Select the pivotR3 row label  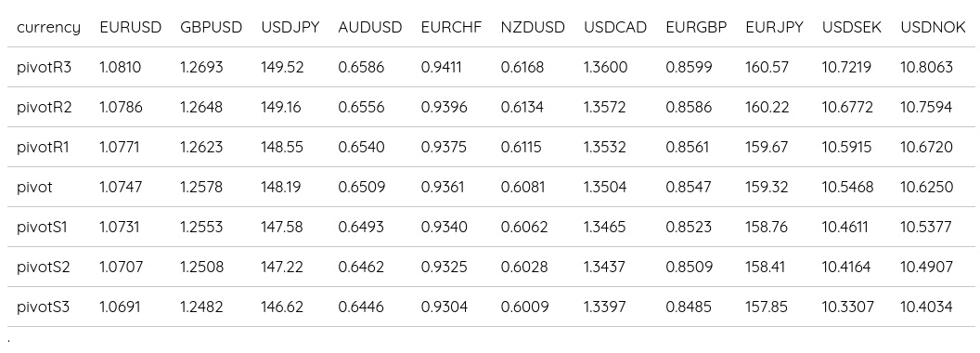pos(44,67)
